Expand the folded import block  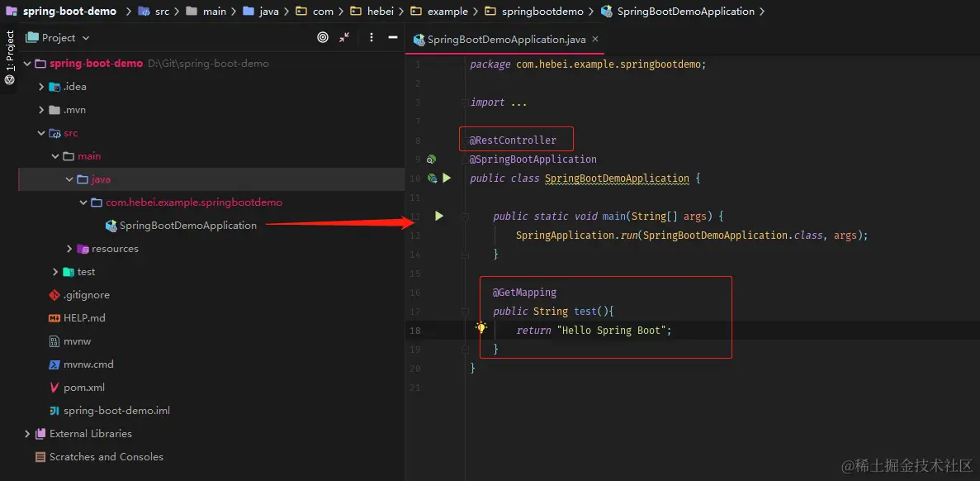point(464,102)
